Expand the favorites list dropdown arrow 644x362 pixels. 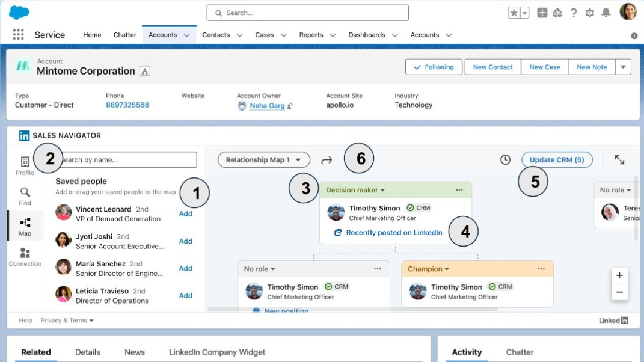[x=524, y=13]
